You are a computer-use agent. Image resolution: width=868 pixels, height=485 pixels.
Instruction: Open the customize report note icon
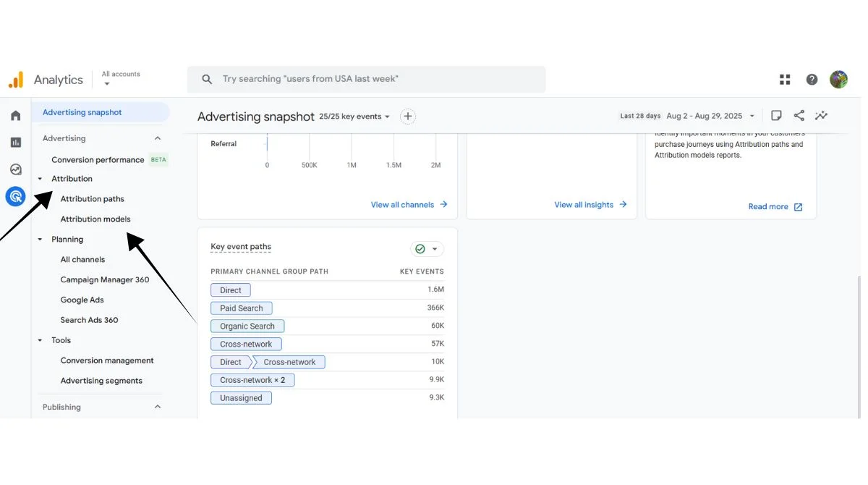(776, 116)
